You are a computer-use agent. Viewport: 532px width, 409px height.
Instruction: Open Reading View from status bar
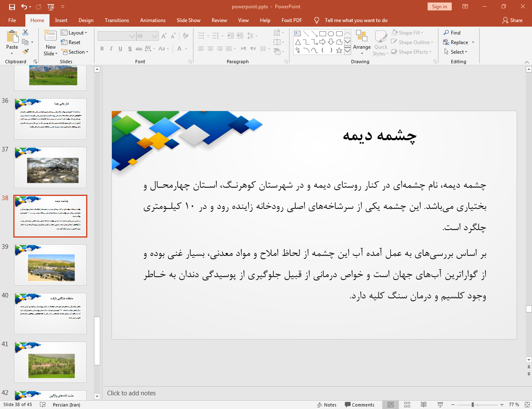point(423,404)
